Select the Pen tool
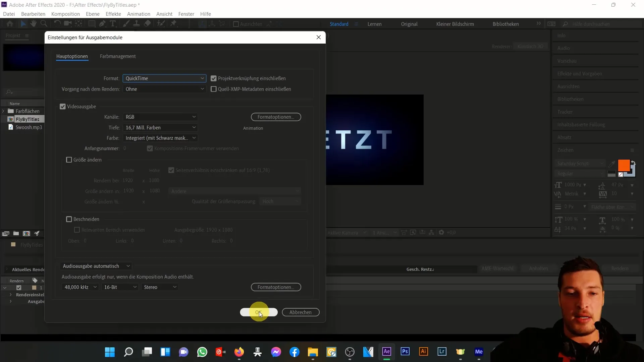This screenshot has width=644, height=362. pyautogui.click(x=102, y=23)
